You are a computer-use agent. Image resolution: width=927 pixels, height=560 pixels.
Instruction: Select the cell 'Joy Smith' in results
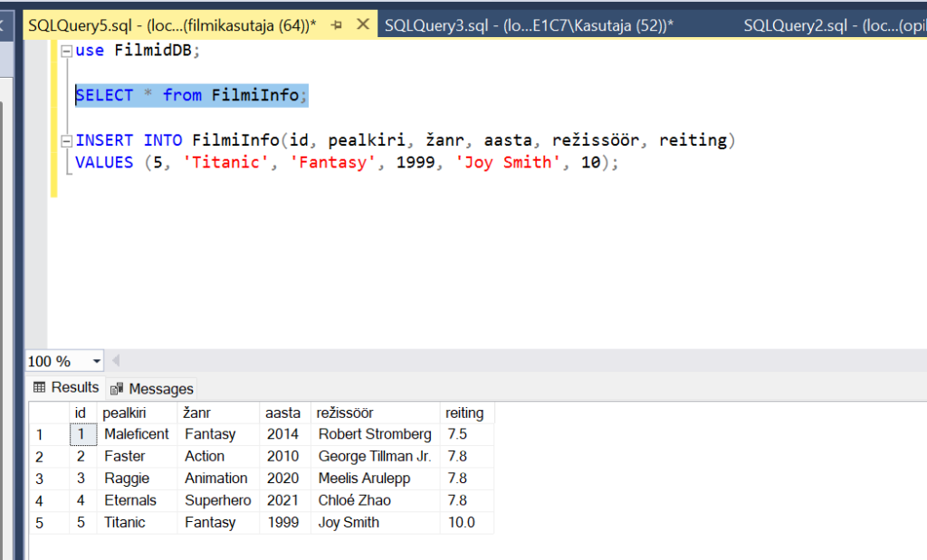click(x=376, y=523)
